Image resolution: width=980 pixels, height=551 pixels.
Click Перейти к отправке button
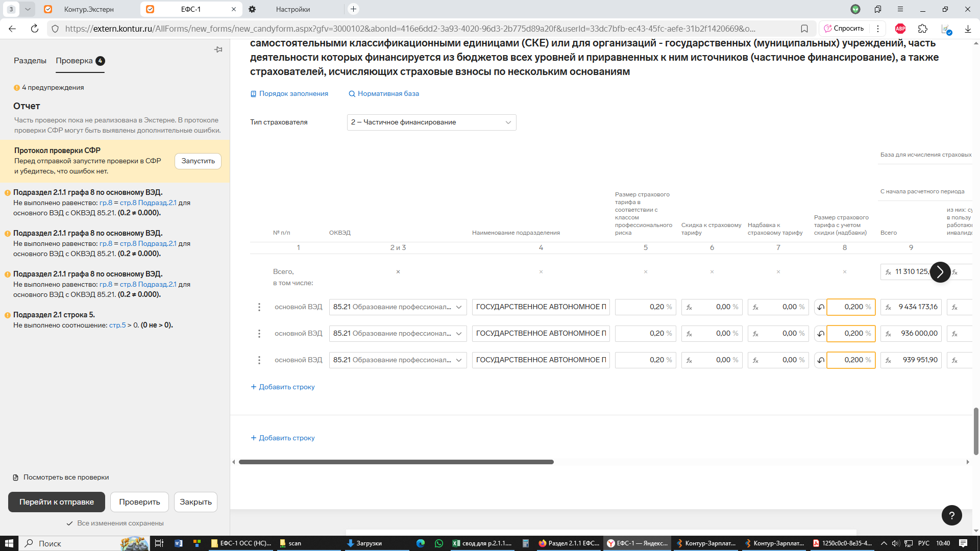(56, 502)
